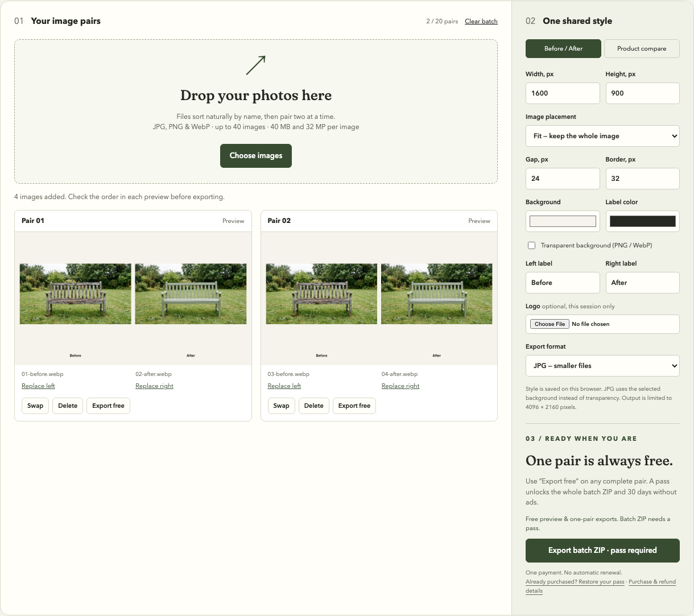
Task: Focus the Height px input field
Action: pyautogui.click(x=643, y=93)
